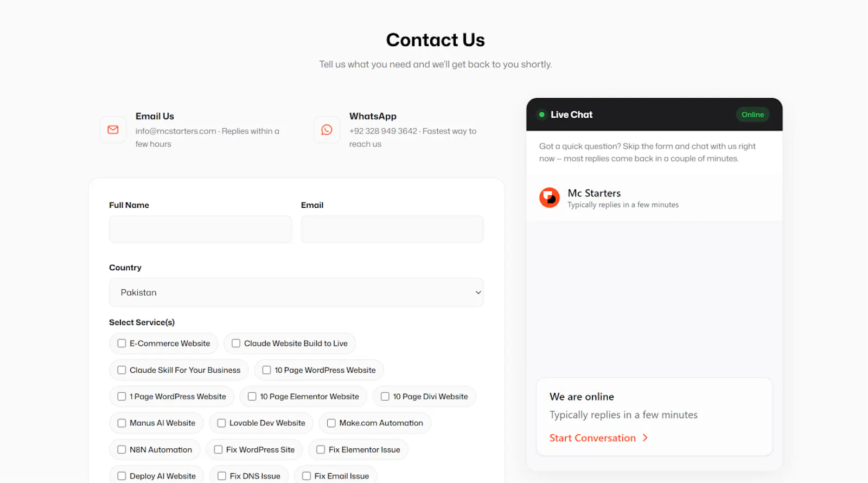Tick the Fix Elementor Issue checkbox
The image size is (868, 483).
click(321, 450)
